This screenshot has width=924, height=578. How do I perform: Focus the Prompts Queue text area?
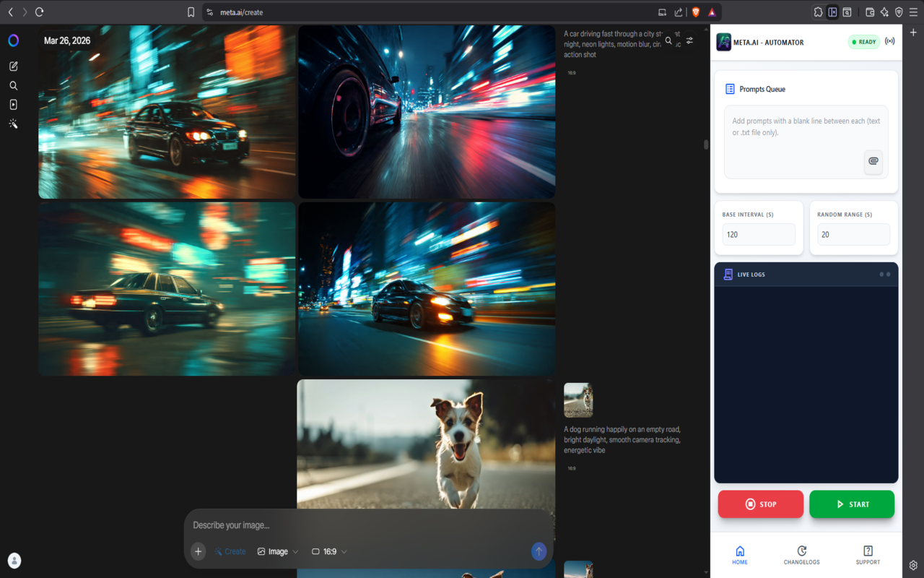806,142
